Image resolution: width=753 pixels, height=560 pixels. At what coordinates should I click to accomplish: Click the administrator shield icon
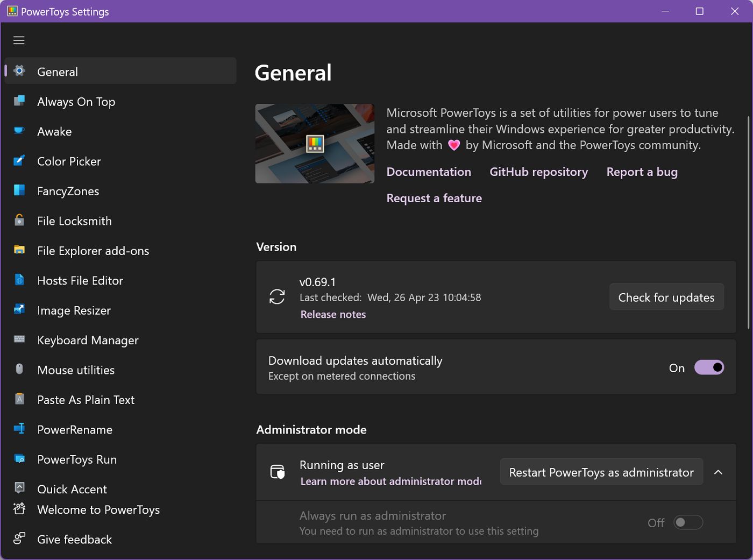pyautogui.click(x=277, y=472)
